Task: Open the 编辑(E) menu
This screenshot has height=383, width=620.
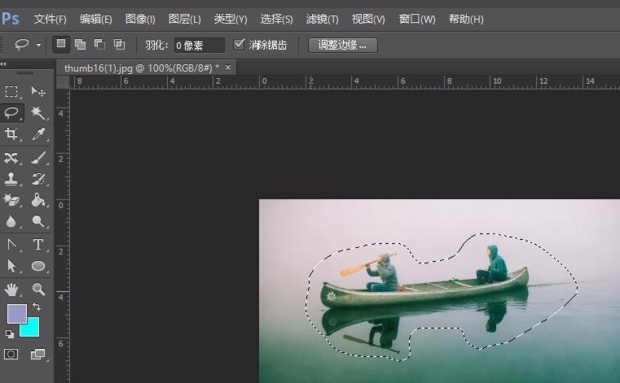Action: click(96, 19)
